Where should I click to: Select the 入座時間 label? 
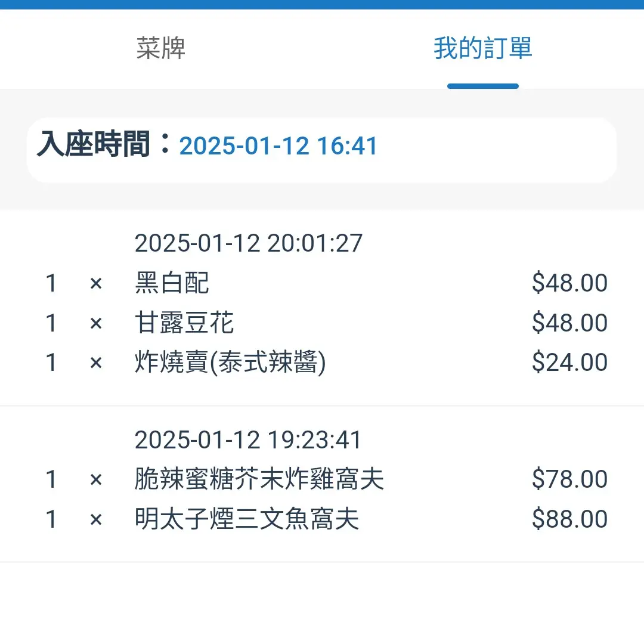click(x=94, y=144)
